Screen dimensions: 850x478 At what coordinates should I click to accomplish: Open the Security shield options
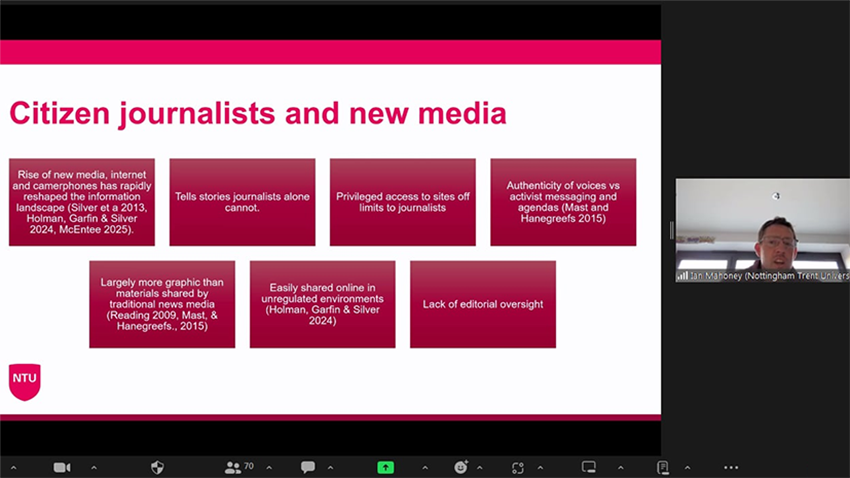(157, 467)
